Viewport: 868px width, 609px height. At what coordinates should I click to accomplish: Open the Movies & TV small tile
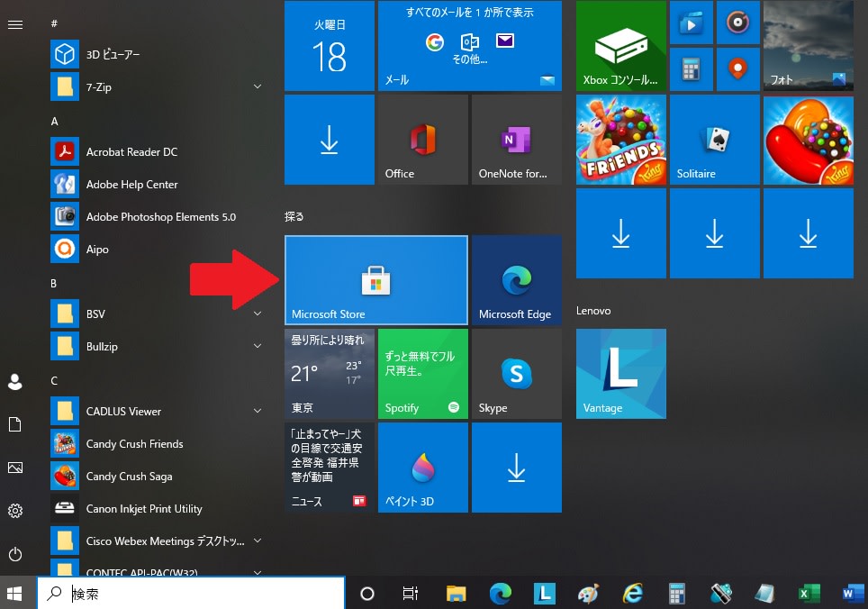click(x=692, y=23)
